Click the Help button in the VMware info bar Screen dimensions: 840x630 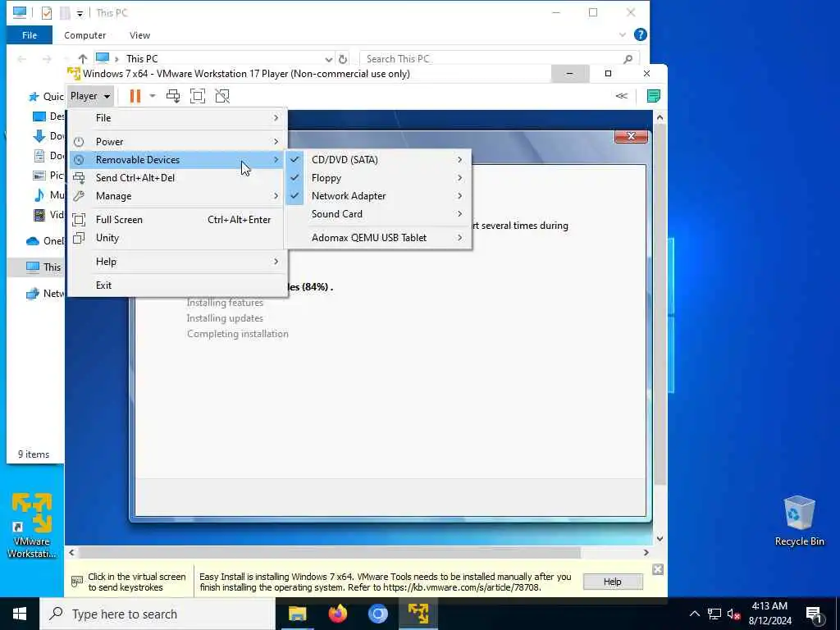pyautogui.click(x=612, y=582)
